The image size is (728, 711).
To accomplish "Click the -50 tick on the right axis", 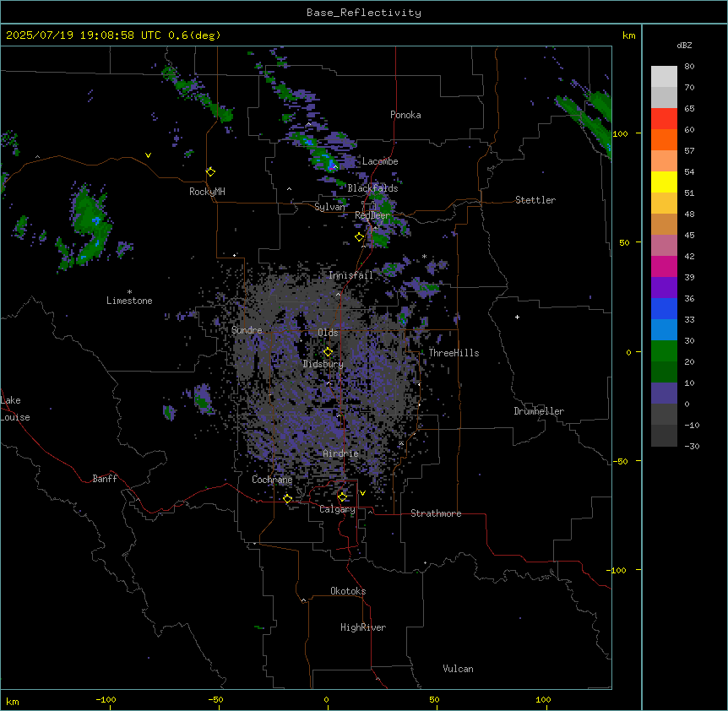I will click(x=620, y=461).
